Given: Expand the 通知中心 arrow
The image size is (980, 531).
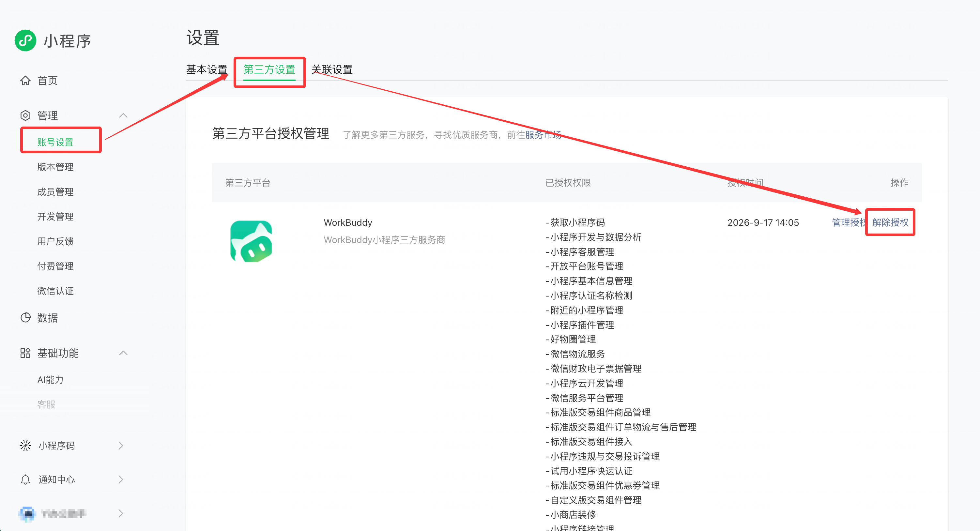Looking at the screenshot, I should click(x=121, y=479).
